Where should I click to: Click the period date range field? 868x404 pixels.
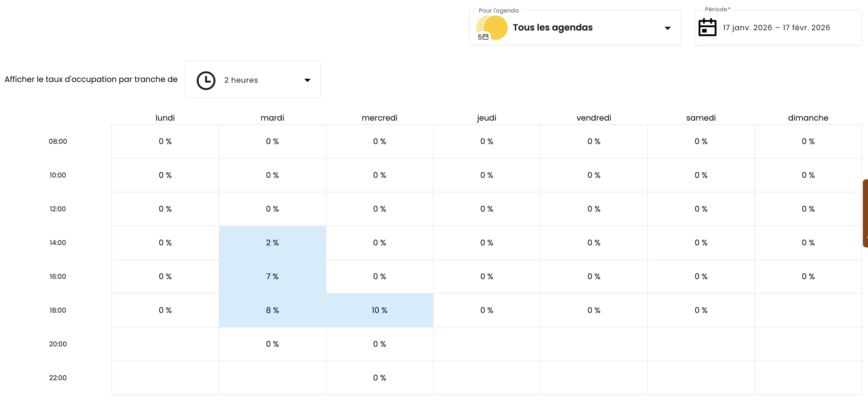(776, 28)
